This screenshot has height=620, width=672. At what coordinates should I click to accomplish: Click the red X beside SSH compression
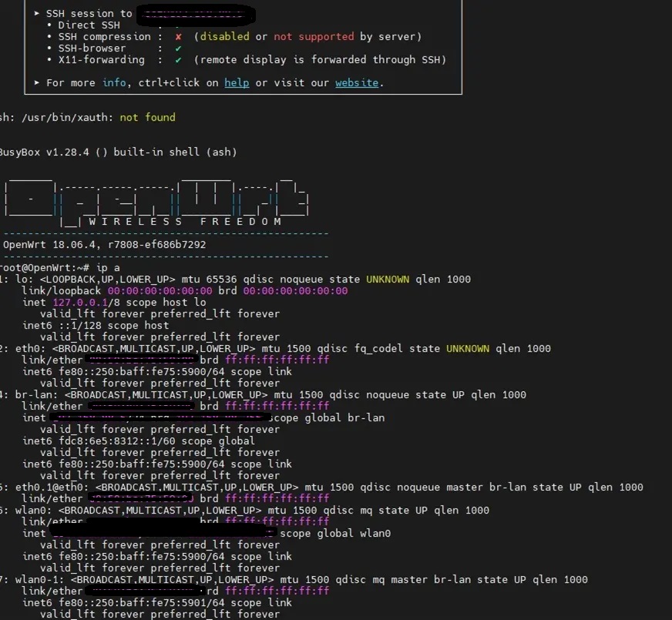pos(178,36)
